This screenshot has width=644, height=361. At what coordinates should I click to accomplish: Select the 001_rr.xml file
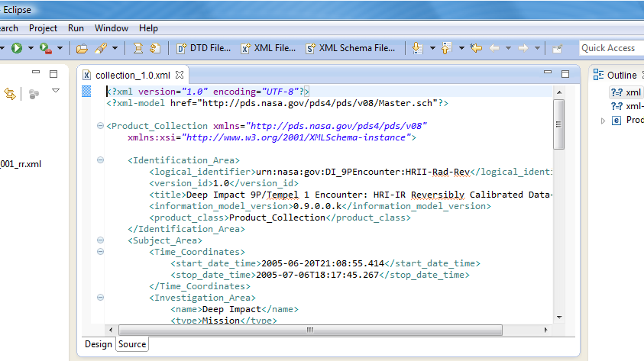(21, 164)
